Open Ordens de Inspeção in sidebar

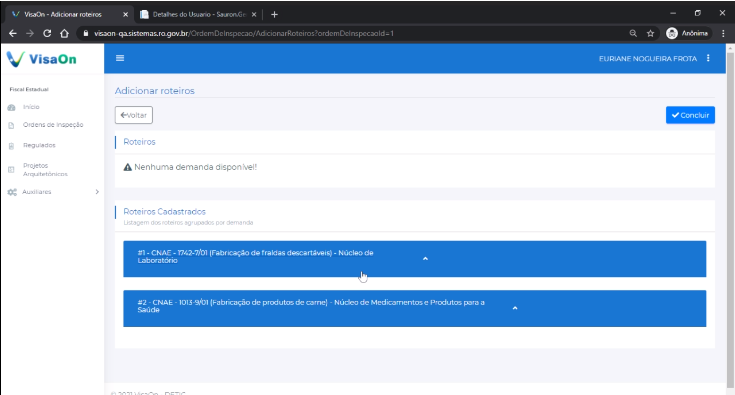53,125
